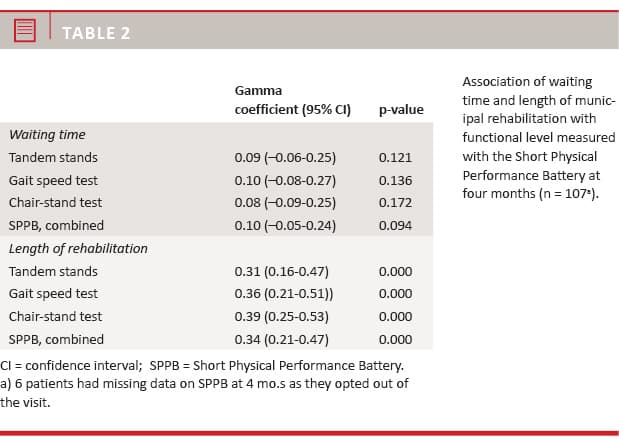Select the p-value 0.172
This screenshot has width=619, height=441.
(396, 202)
